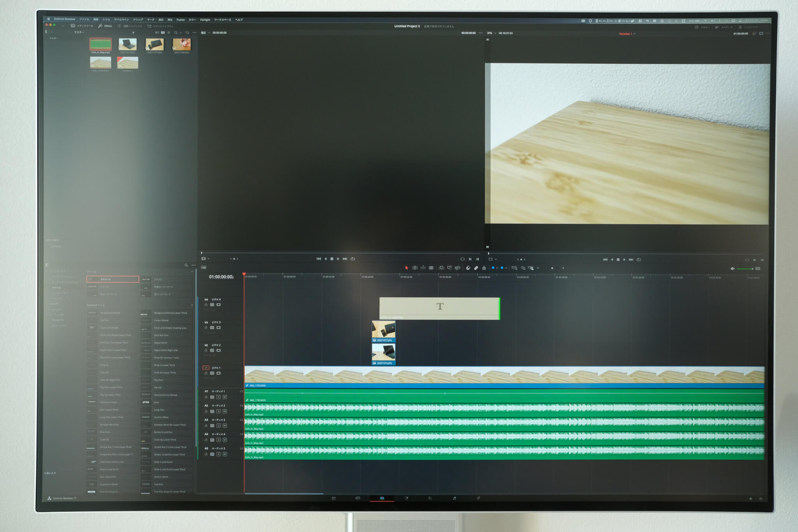Click the Custom Zoom magnifier icon
Viewport: 798px width, 532px height.
(x=531, y=268)
